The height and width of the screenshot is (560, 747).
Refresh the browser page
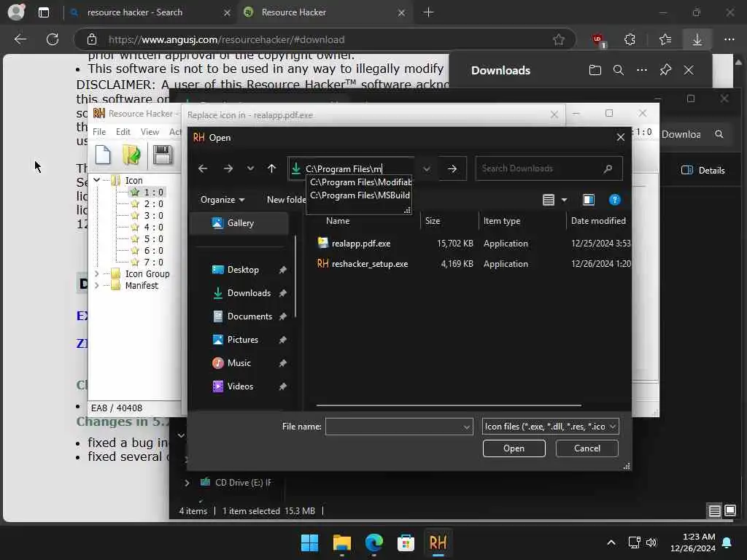pyautogui.click(x=53, y=39)
